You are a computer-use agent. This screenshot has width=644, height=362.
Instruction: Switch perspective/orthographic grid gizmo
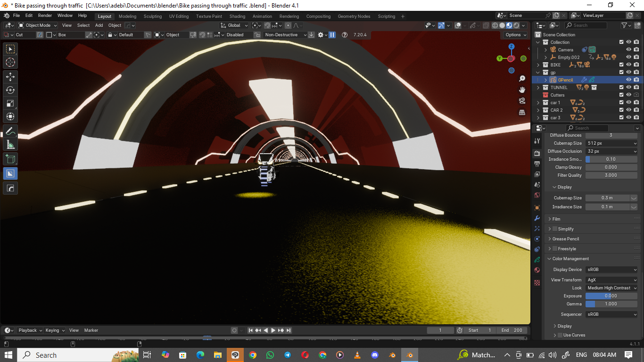tap(522, 112)
